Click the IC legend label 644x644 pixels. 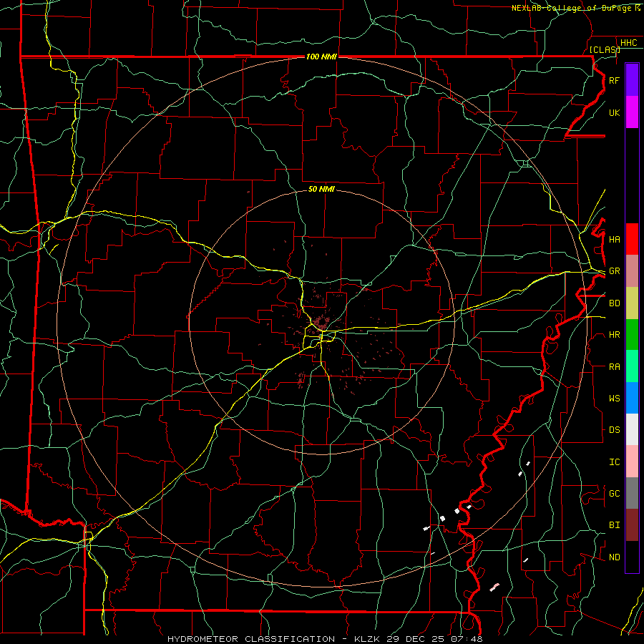[614, 462]
